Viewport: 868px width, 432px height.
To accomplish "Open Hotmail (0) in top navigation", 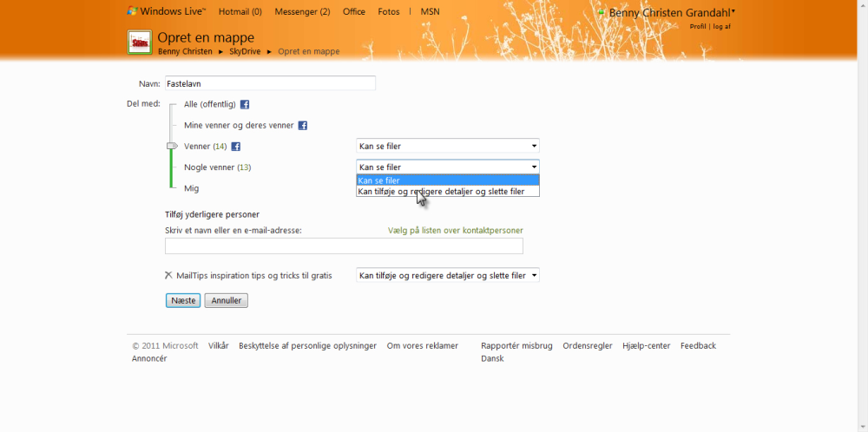I will click(x=240, y=11).
